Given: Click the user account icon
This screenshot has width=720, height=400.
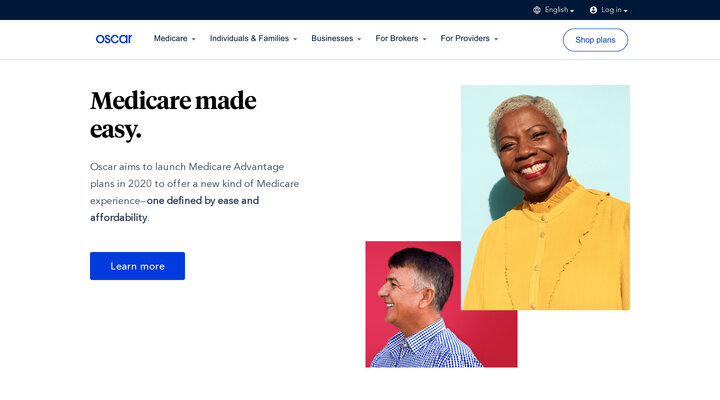Looking at the screenshot, I should coord(593,10).
